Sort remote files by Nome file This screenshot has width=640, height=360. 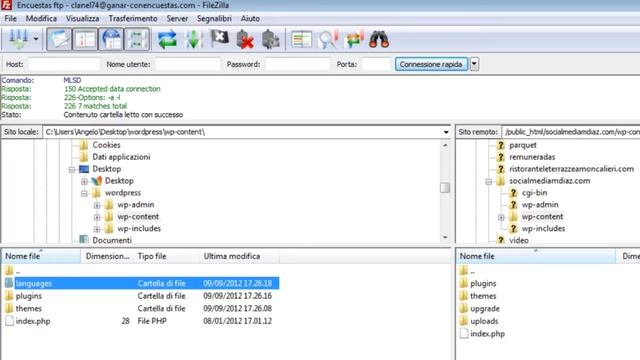click(x=536, y=256)
